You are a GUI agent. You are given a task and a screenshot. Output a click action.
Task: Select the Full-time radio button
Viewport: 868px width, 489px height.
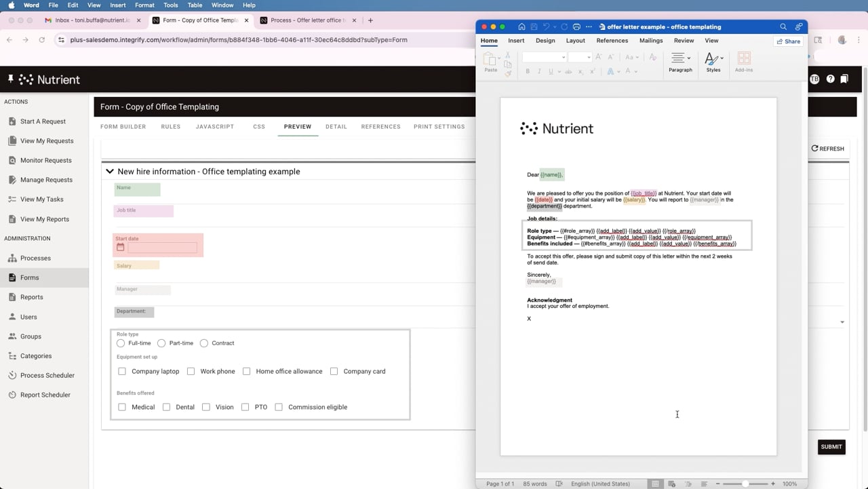[121, 343]
